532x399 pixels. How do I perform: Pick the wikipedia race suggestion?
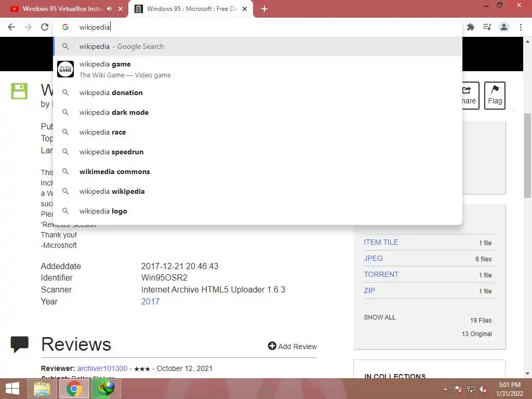[x=258, y=132]
